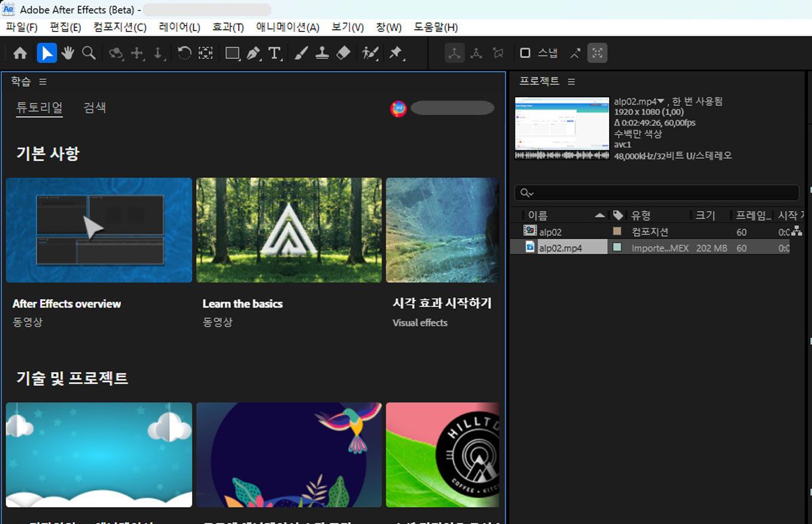Open the 파일(F) menu

click(x=22, y=27)
